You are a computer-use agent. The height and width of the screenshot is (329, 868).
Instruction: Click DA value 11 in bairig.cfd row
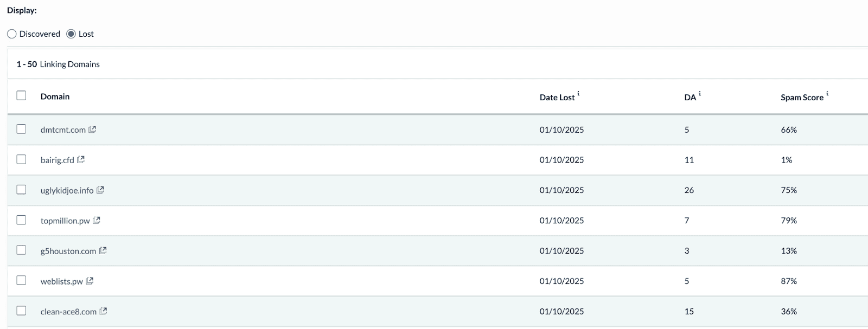pos(689,160)
